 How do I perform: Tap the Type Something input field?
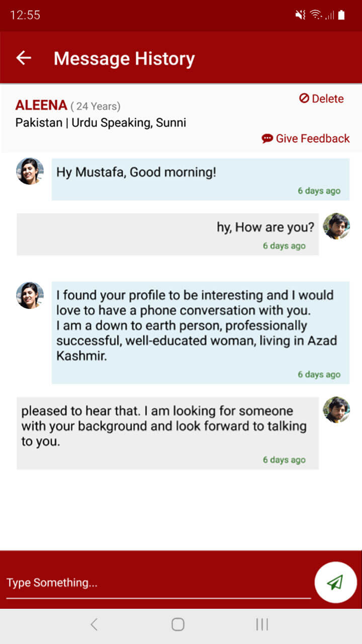(158, 583)
